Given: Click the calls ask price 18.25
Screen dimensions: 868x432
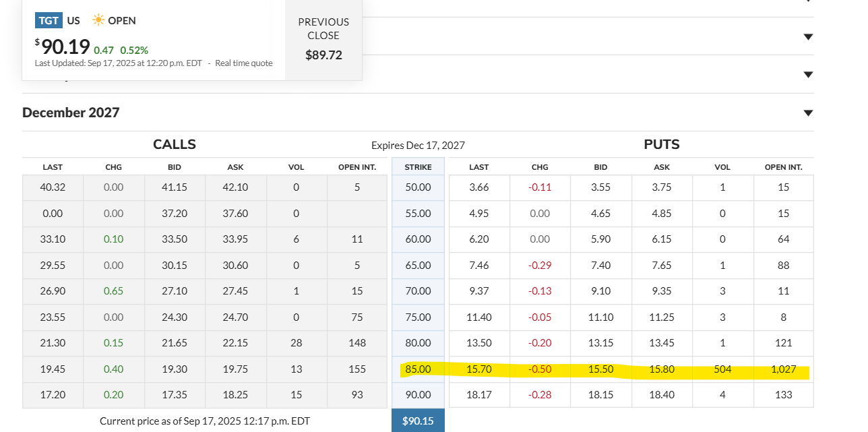Looking at the screenshot, I should pos(235,395).
